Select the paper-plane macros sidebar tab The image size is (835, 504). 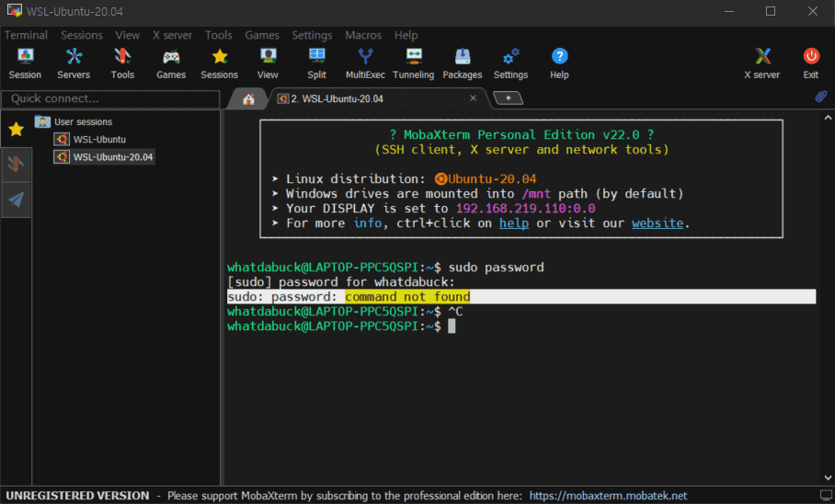coord(16,200)
